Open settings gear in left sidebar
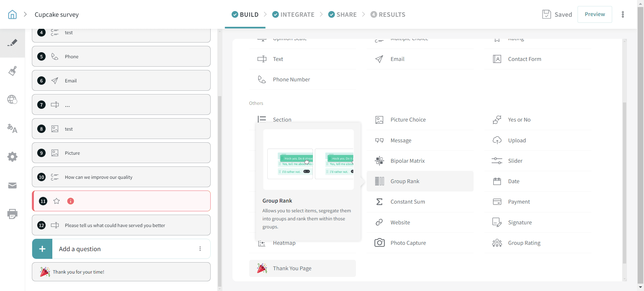644x291 pixels. tap(12, 157)
